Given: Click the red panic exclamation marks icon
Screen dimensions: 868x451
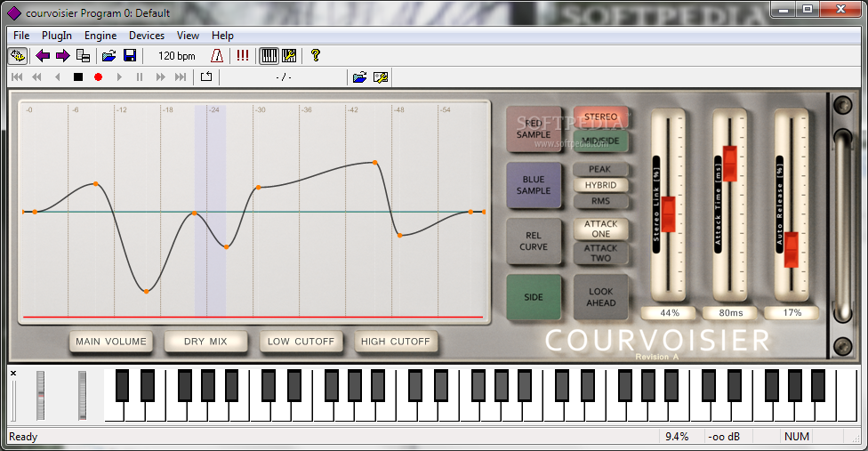Looking at the screenshot, I should click(243, 55).
